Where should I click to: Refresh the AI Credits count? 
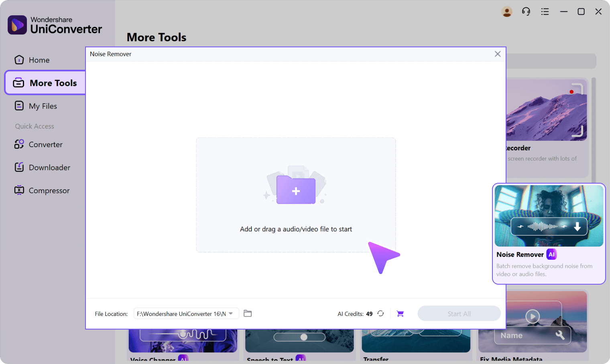tap(380, 313)
